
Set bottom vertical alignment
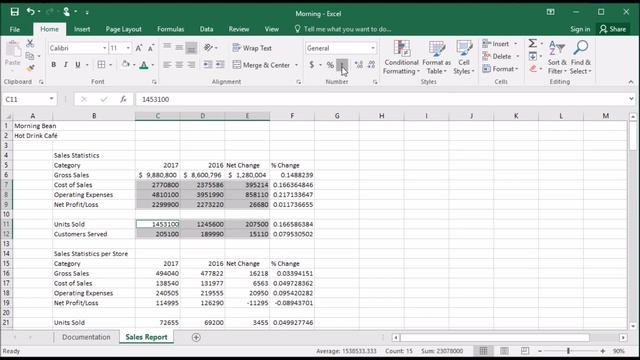191,48
